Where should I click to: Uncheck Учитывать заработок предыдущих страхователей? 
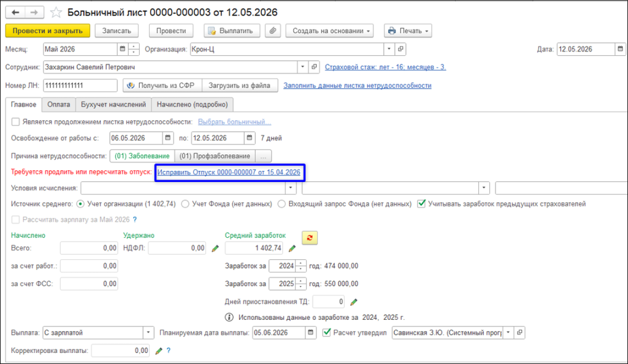point(421,203)
